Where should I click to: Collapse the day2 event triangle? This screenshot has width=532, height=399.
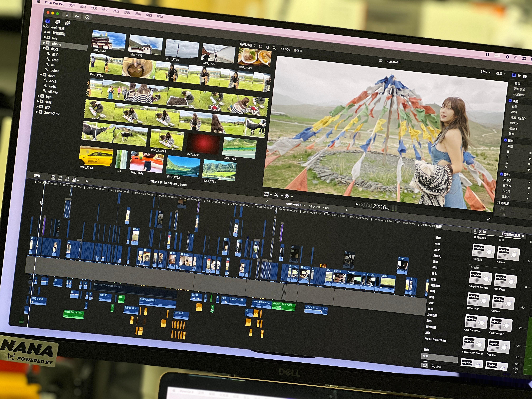pos(44,48)
